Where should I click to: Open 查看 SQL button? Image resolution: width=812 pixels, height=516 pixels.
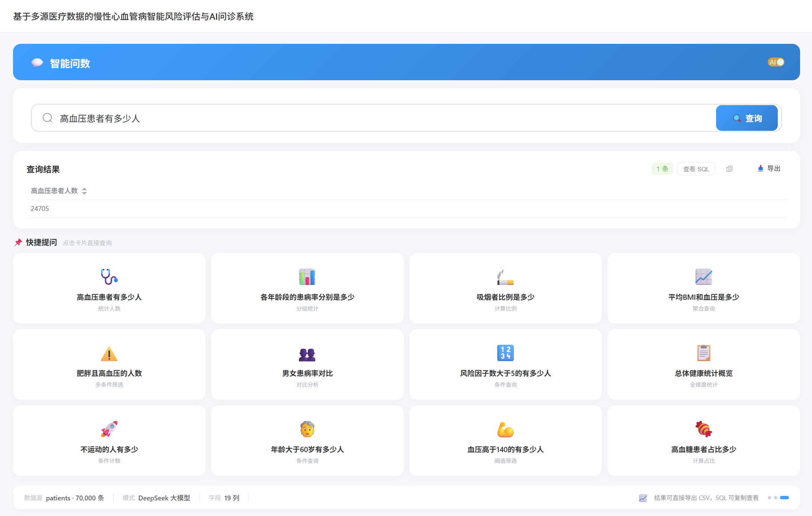click(696, 169)
